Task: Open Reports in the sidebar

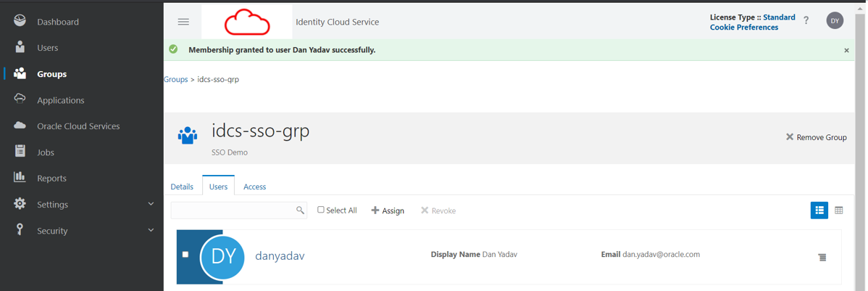Action: pos(51,179)
